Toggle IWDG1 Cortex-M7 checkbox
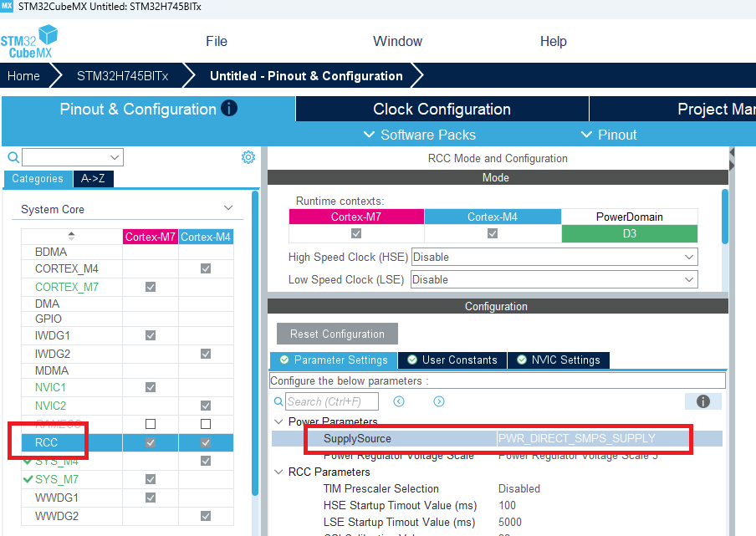This screenshot has height=536, width=756. point(151,335)
